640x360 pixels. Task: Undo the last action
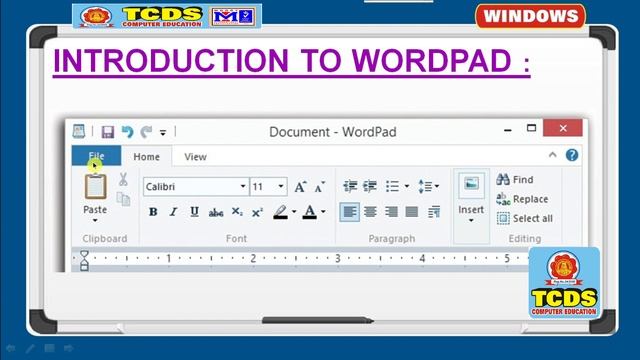[x=127, y=132]
